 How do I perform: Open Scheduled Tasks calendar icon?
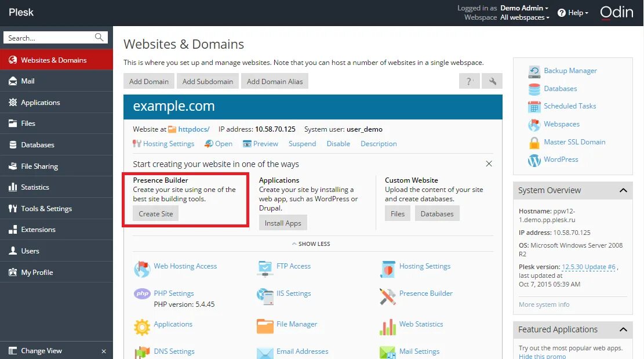coord(534,107)
